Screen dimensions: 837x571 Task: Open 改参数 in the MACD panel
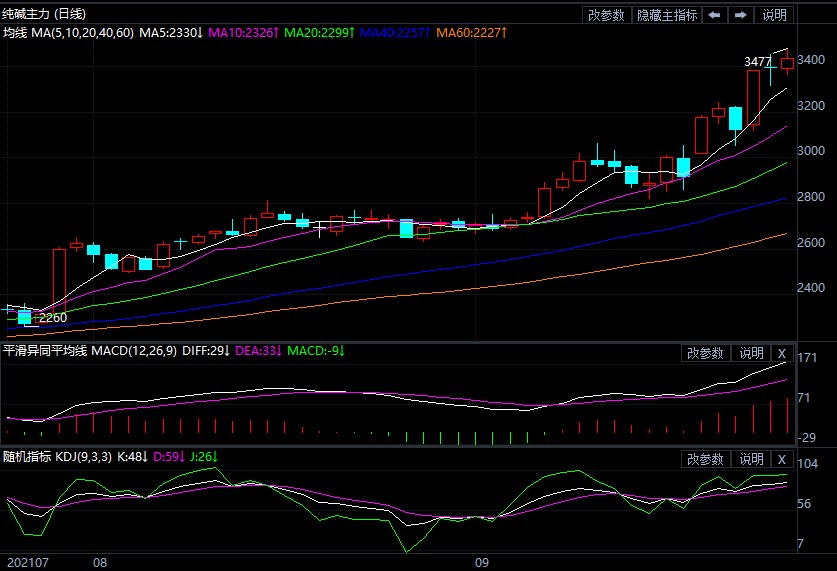coord(705,353)
